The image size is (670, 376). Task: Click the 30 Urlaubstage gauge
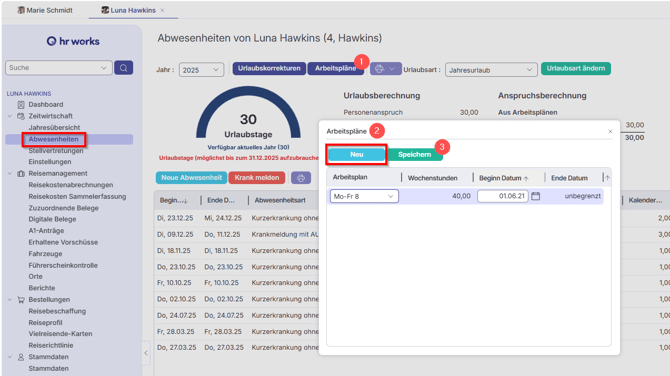click(x=248, y=112)
